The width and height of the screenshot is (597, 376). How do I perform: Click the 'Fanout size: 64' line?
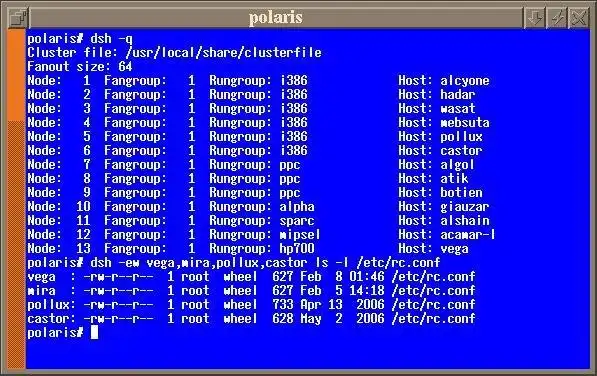[80, 67]
